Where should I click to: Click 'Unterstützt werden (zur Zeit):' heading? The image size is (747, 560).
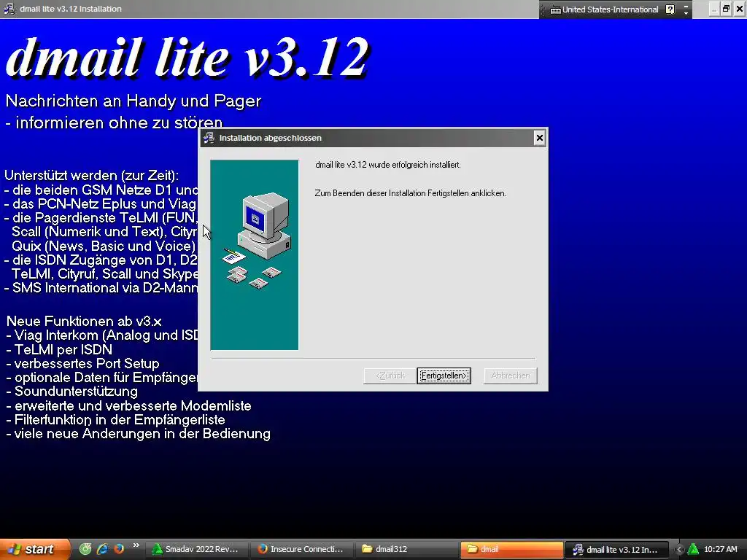click(91, 175)
